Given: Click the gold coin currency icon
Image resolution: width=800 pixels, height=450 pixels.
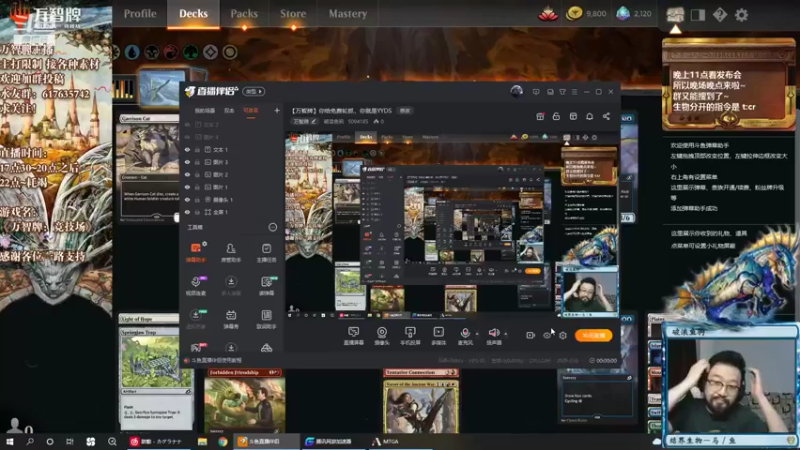Looking at the screenshot, I should (x=574, y=14).
